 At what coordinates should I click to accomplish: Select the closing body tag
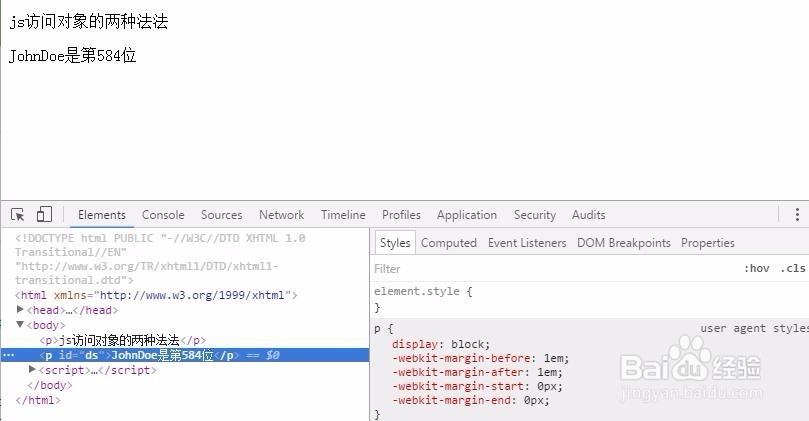pyautogui.click(x=50, y=385)
